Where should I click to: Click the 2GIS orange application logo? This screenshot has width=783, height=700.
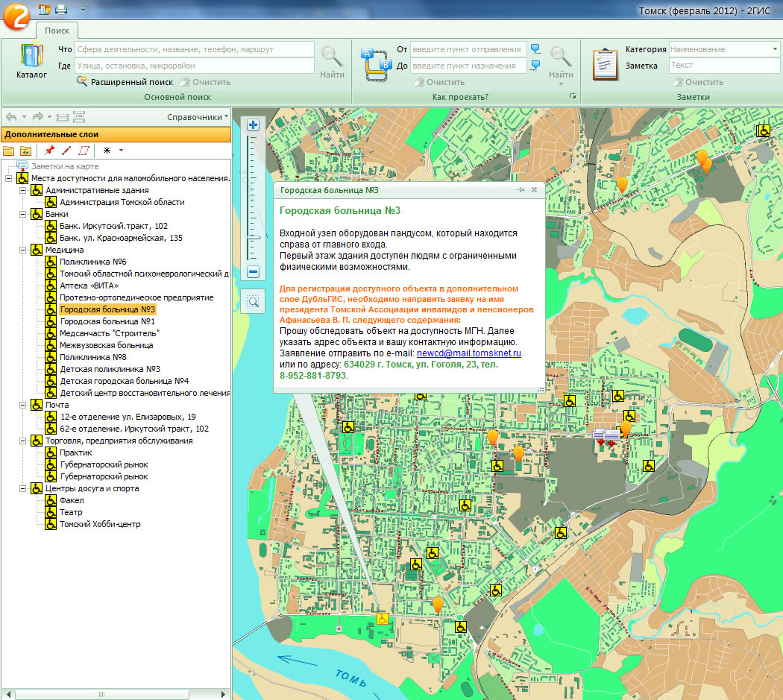tap(16, 16)
